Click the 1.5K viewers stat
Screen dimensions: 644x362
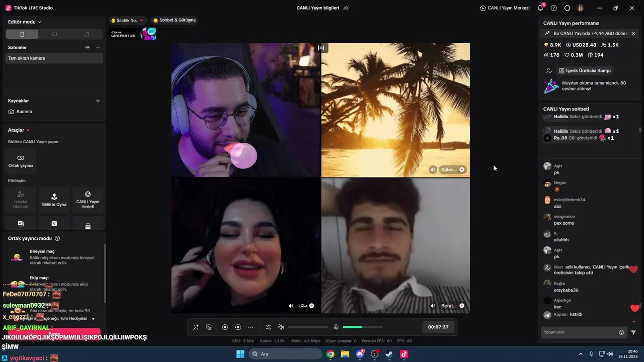(x=610, y=45)
